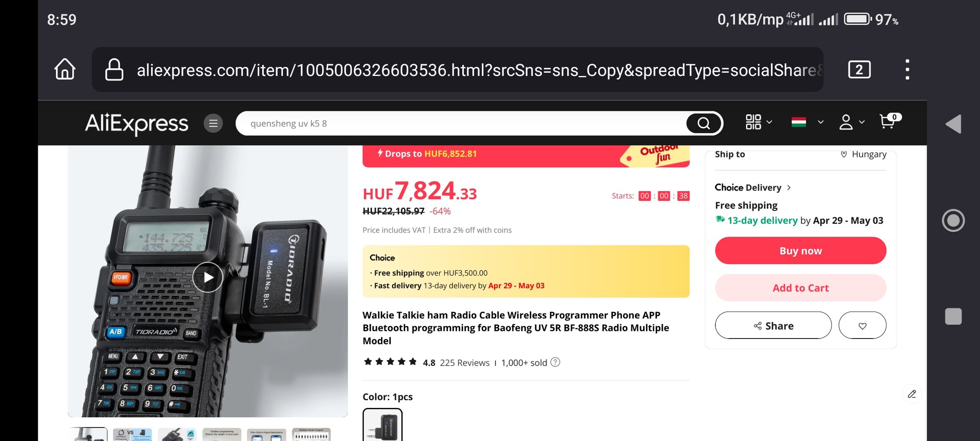Expand the account profile dropdown
Viewport: 980px width, 441px height.
point(851,122)
